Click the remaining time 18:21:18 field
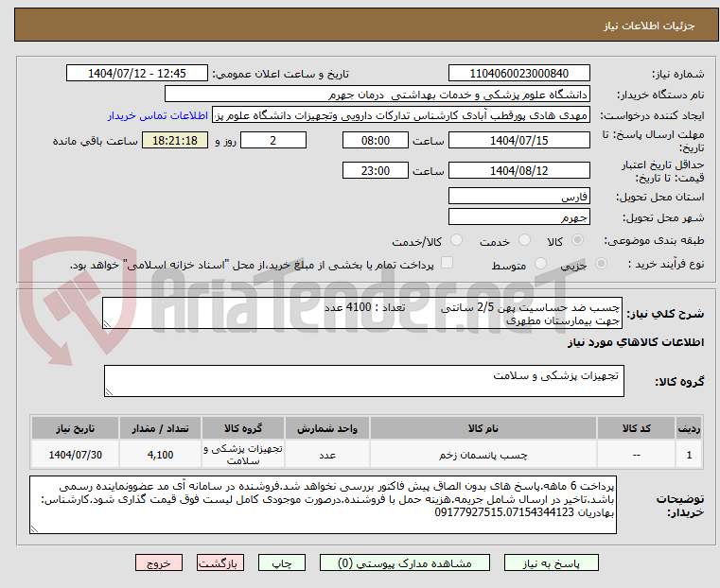Image resolution: width=720 pixels, height=588 pixels. coord(175,140)
